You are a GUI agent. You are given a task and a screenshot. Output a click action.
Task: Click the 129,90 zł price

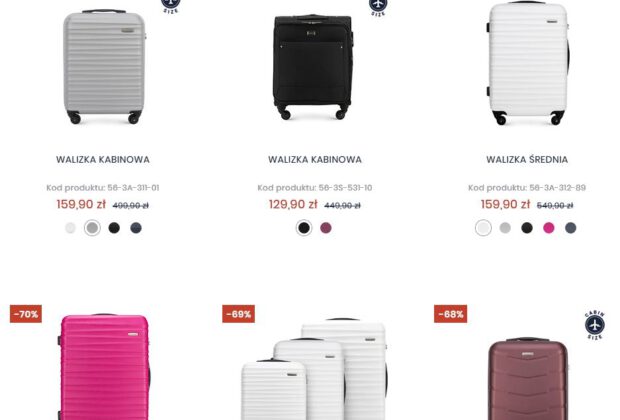[x=293, y=204]
